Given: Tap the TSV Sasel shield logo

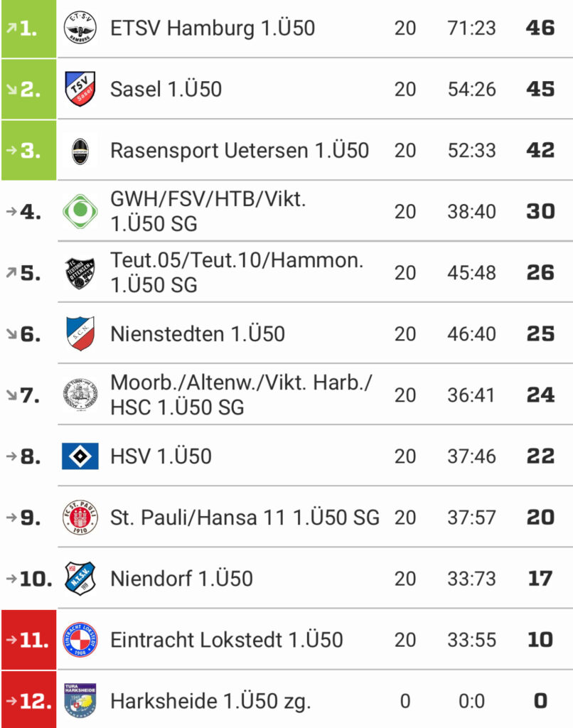Looking at the screenshot, I should 80,89.
